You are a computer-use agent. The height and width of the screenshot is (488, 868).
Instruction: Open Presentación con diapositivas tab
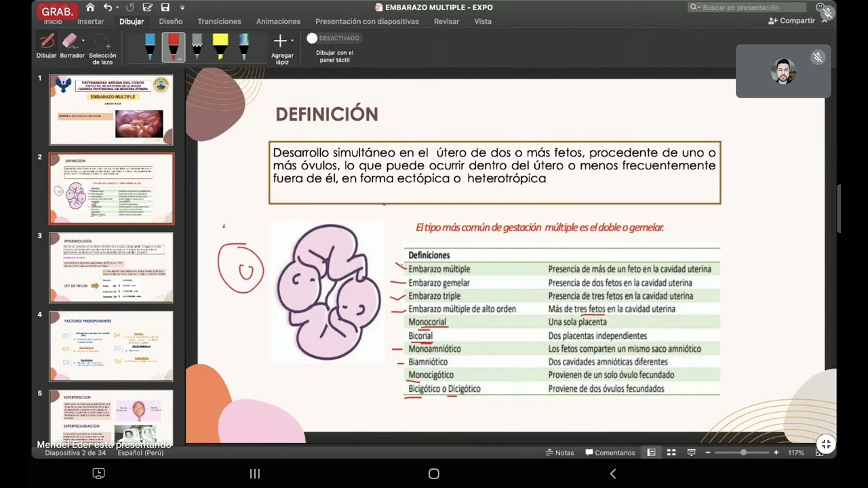coord(367,21)
